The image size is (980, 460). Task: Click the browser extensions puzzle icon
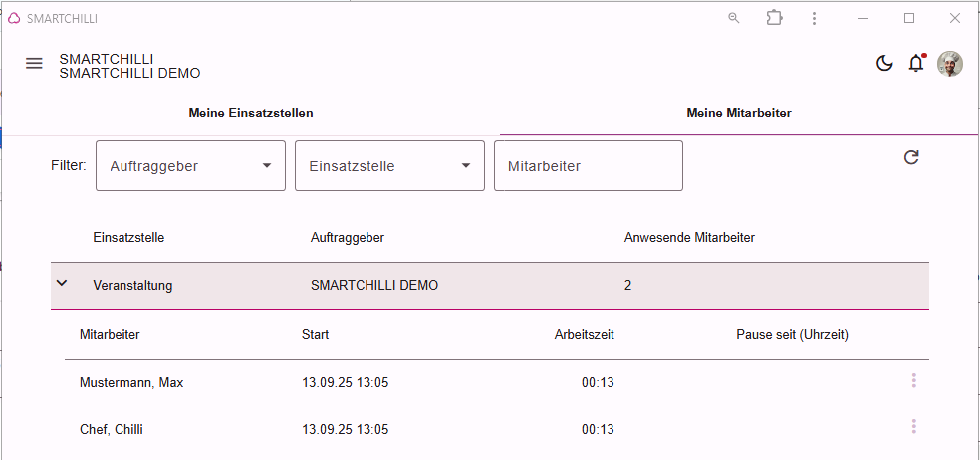(x=775, y=18)
